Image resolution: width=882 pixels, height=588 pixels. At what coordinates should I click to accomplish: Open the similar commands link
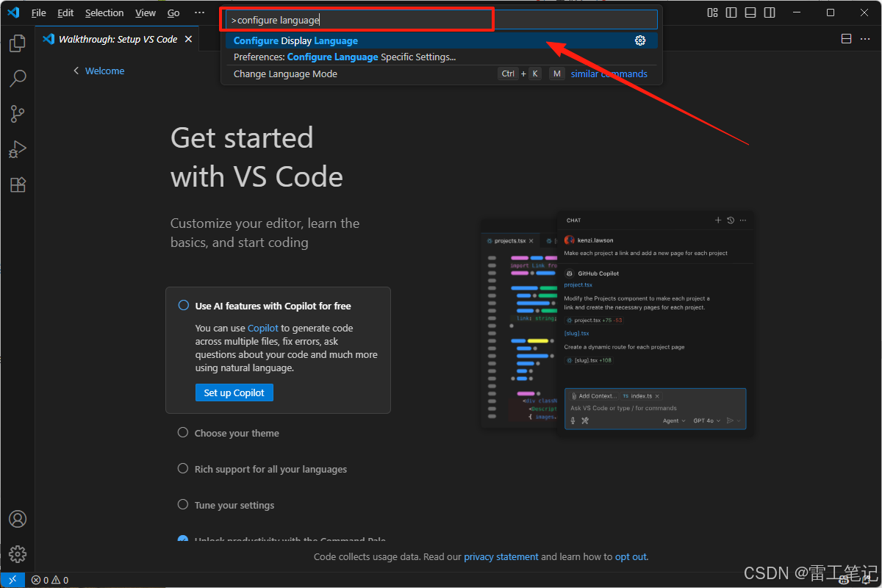pos(609,73)
